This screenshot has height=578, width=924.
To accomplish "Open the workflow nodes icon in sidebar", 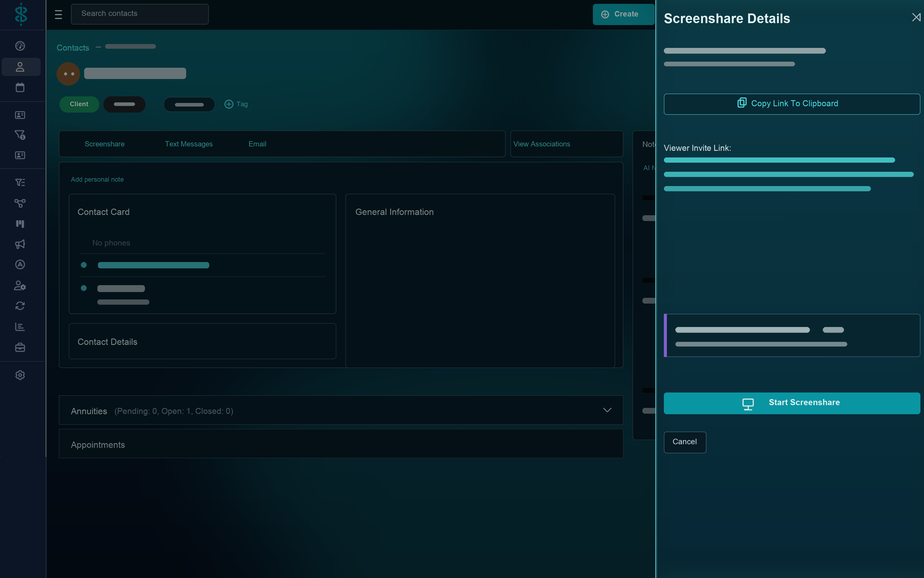I will click(x=20, y=203).
